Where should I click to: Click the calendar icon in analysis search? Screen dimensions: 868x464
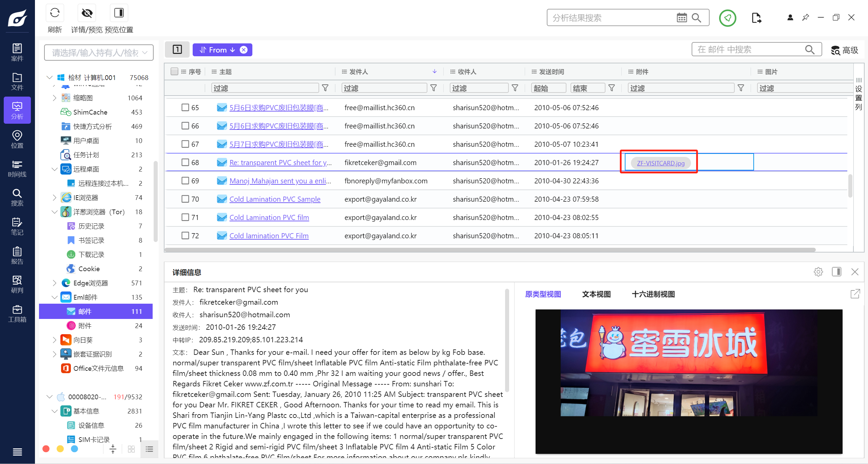click(681, 18)
